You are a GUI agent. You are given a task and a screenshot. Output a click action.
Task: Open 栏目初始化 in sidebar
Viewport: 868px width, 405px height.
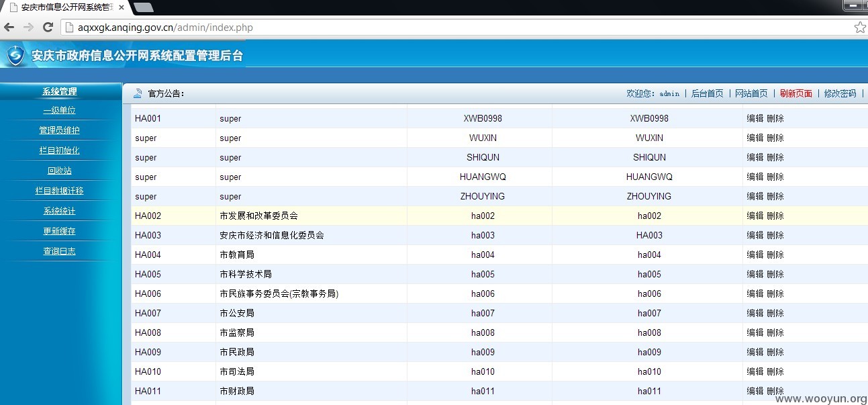59,150
